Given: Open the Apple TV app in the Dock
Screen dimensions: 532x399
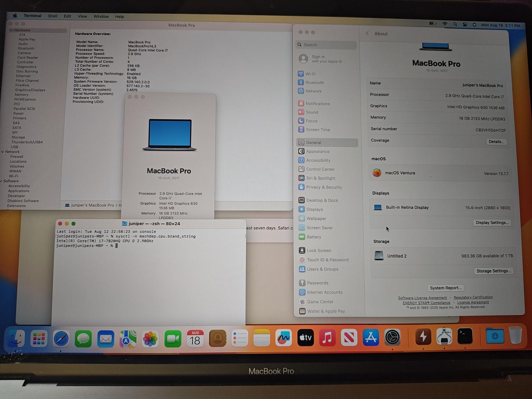Looking at the screenshot, I should [x=306, y=337].
